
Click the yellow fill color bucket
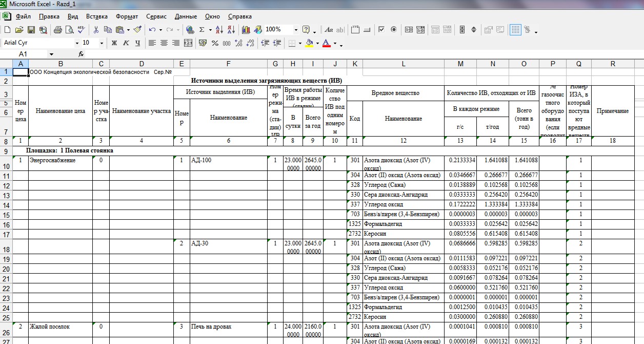(x=308, y=43)
